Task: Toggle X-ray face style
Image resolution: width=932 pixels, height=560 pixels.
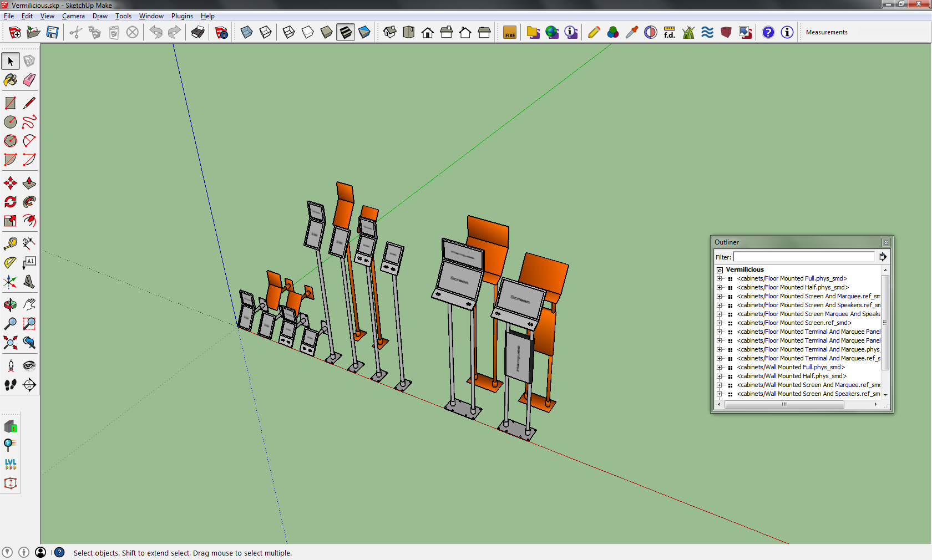Action: [x=247, y=32]
